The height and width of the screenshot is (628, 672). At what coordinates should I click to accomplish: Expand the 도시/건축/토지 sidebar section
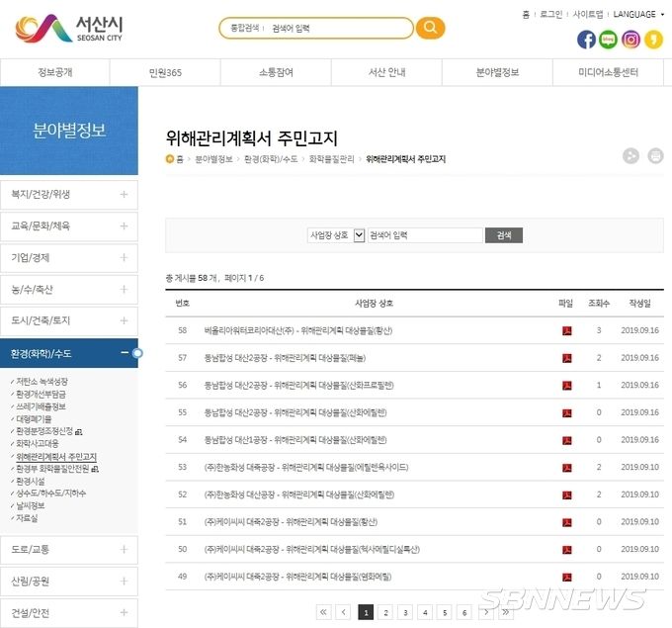click(69, 320)
